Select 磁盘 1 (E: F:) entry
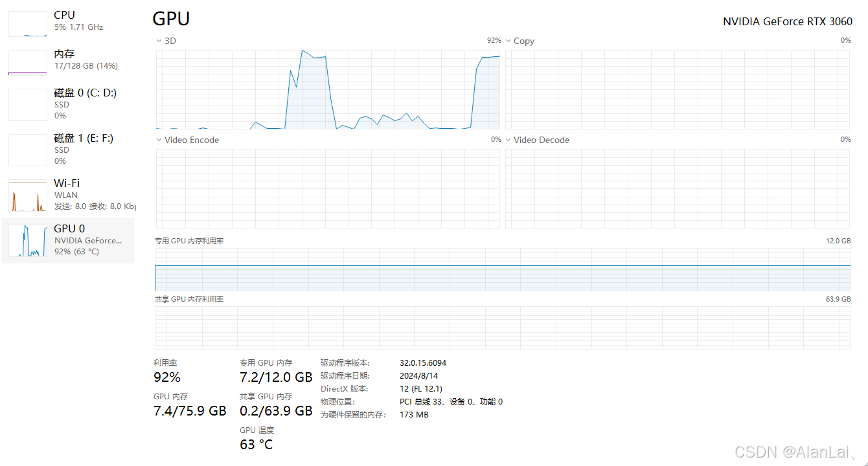Screen dimensions: 868x466 (68, 150)
